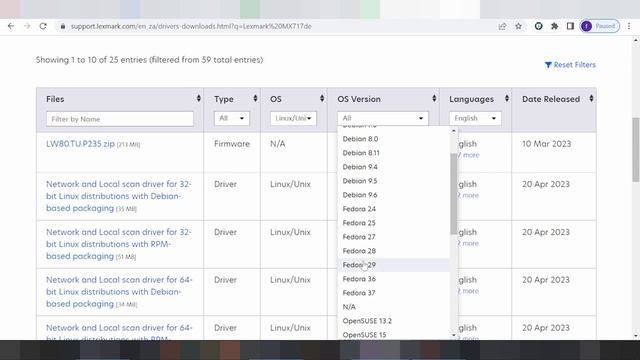Click the page vertical scrollbar thumb

point(636,149)
